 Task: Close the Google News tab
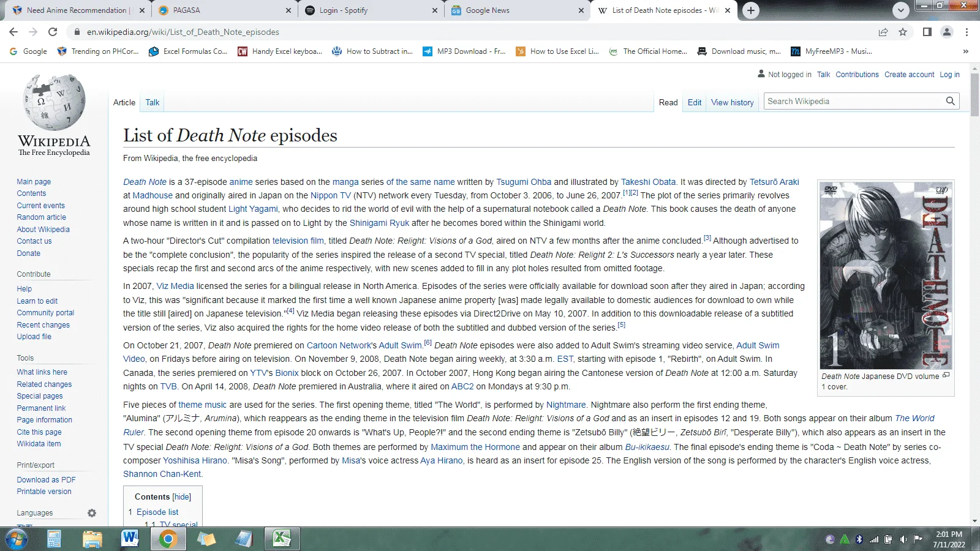[581, 10]
